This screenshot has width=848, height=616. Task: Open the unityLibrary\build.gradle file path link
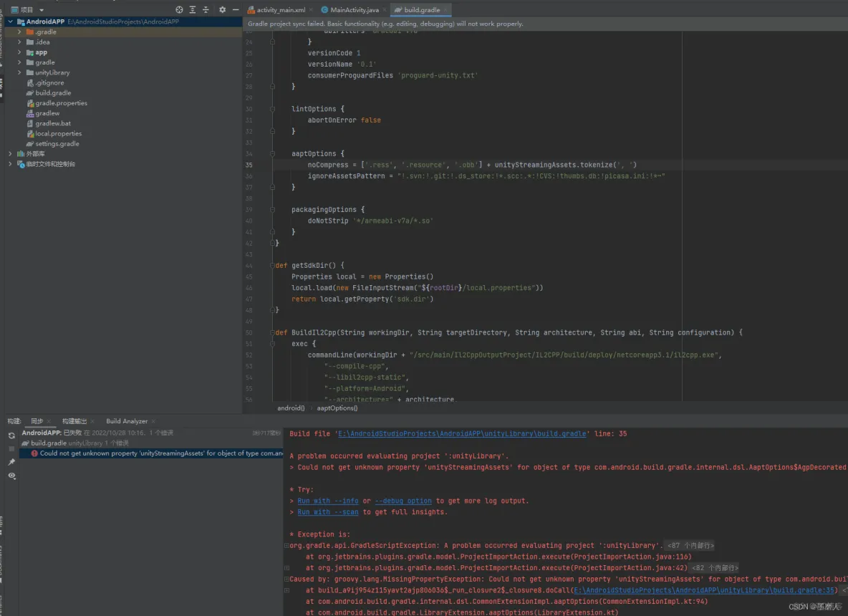[x=463, y=434]
